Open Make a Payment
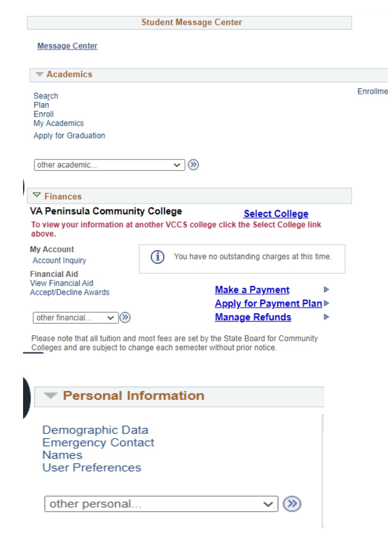 click(252, 290)
